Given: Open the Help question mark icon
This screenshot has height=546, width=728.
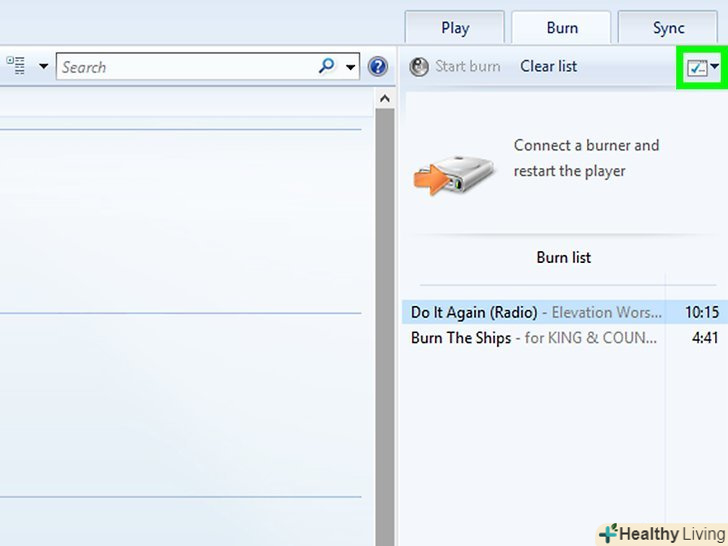Looking at the screenshot, I should click(x=378, y=66).
